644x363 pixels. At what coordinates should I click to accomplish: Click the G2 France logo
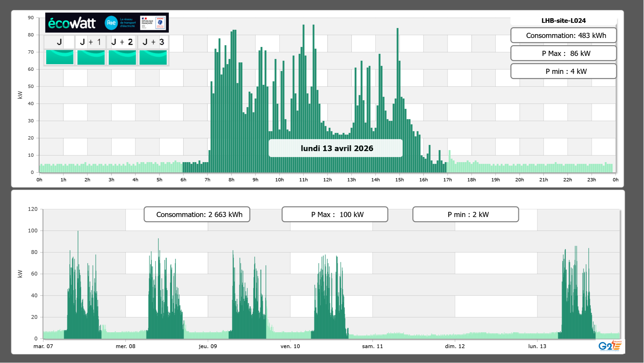pyautogui.click(x=610, y=346)
